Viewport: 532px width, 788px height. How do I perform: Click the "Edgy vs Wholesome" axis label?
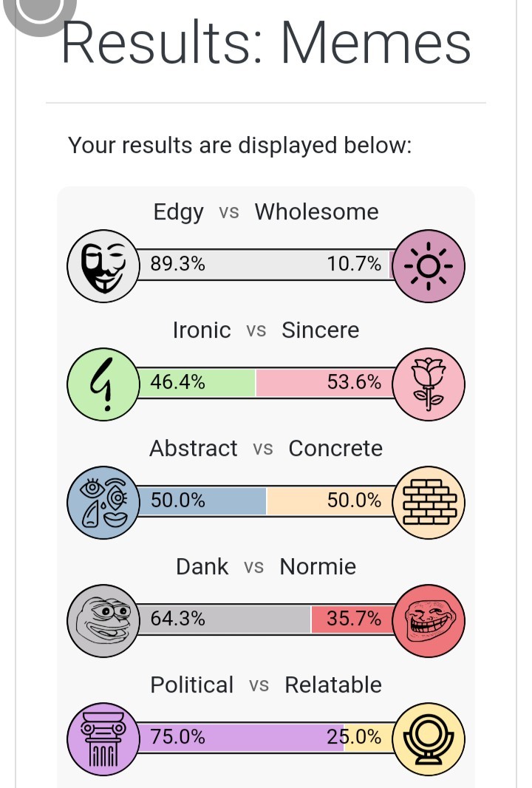pos(266,212)
